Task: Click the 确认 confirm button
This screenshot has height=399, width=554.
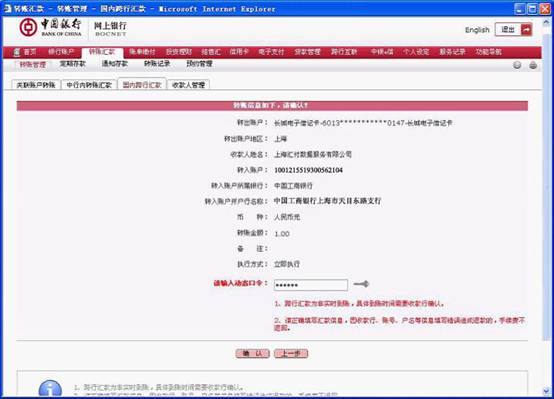Action: pos(253,353)
